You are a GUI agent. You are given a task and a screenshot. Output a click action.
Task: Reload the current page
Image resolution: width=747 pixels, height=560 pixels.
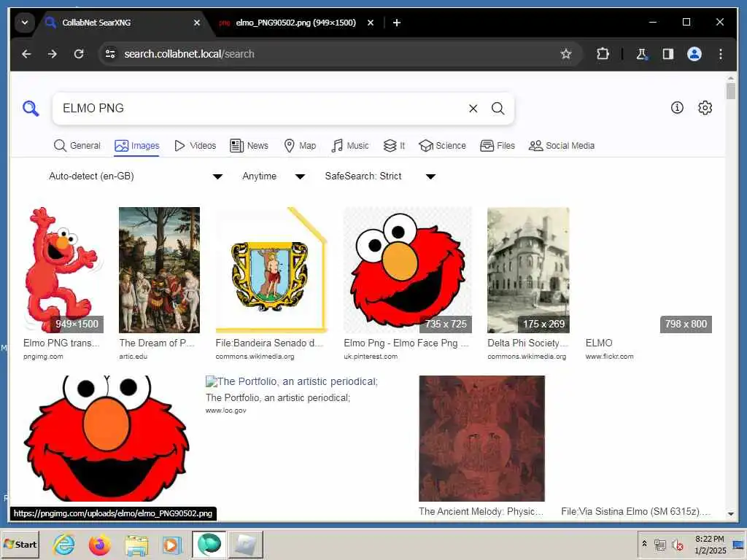tap(79, 54)
